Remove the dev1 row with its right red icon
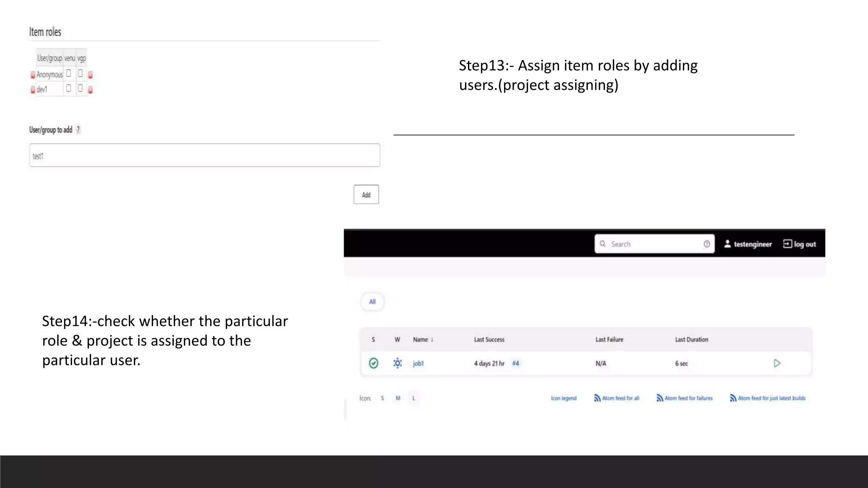 (x=90, y=90)
